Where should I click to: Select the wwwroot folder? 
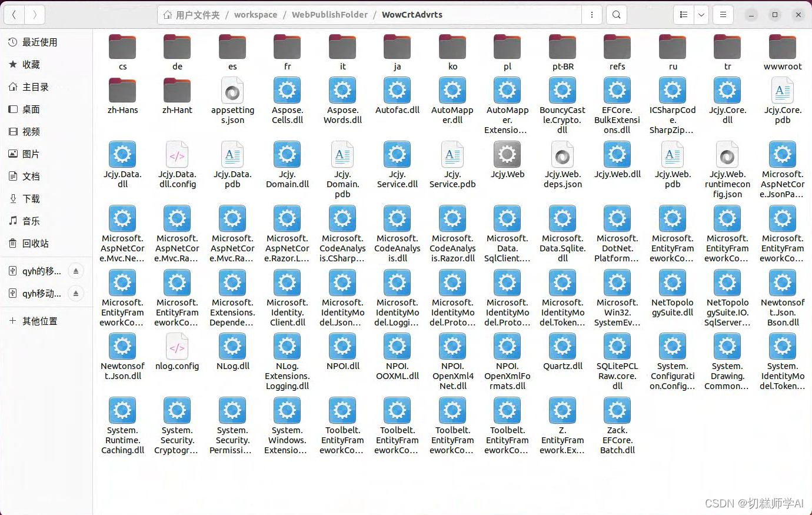(x=783, y=52)
